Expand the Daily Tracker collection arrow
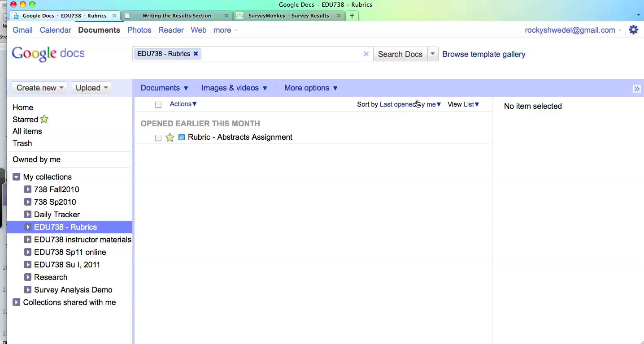644x344 pixels. [28, 215]
